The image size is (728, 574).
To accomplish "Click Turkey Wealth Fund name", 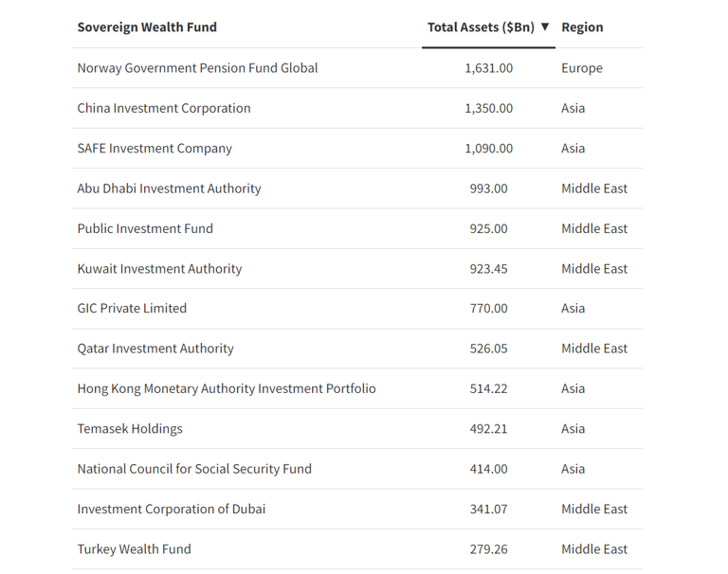I will tap(135, 549).
